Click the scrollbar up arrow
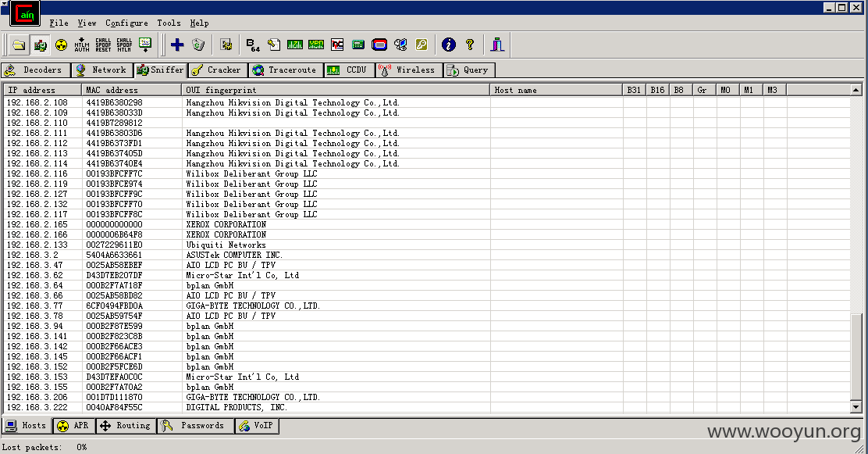 (x=856, y=90)
